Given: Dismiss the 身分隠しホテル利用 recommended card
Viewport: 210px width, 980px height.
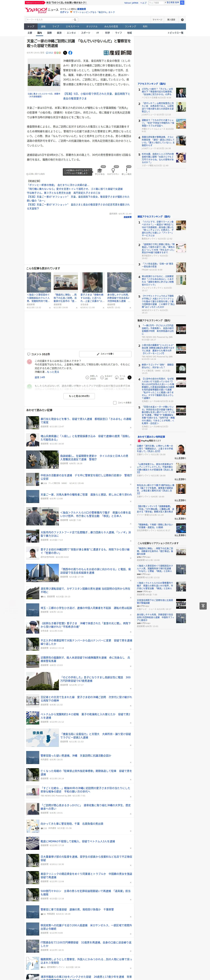Looking at the screenshot, I should (130, 308).
